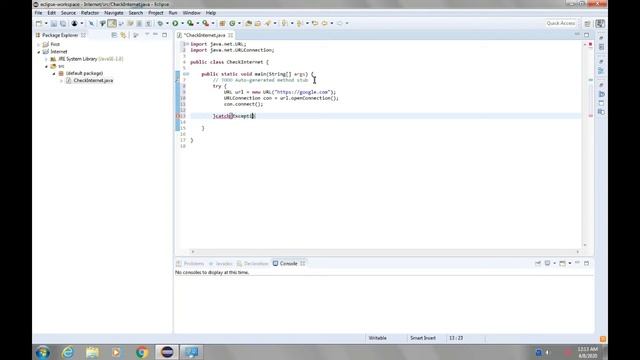This screenshot has height=360, width=640.
Task: Minimize the Package Explorer view
Action: pos(156,35)
